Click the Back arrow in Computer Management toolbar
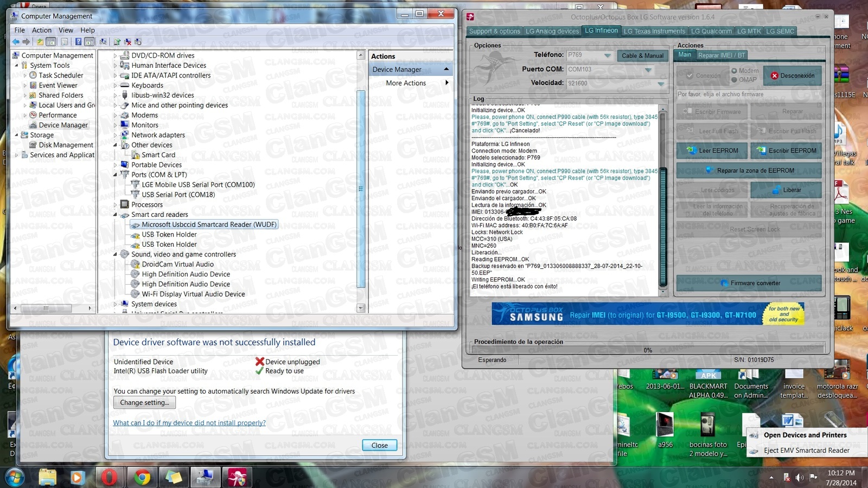The image size is (868, 488). point(16,42)
